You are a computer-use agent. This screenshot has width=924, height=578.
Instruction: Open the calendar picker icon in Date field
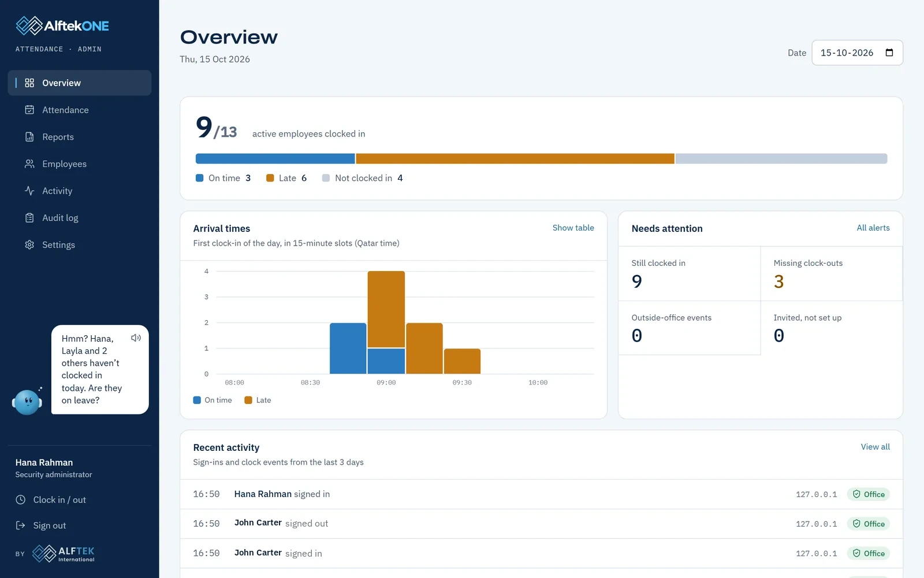889,53
